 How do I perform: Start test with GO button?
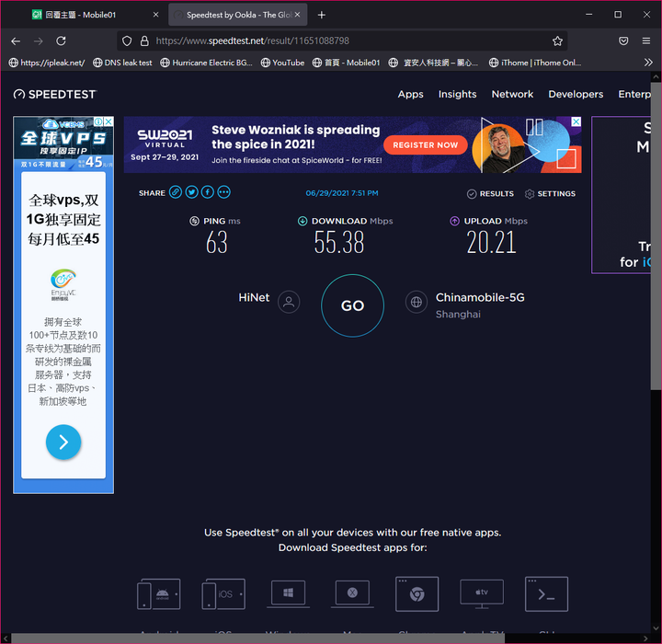352,305
